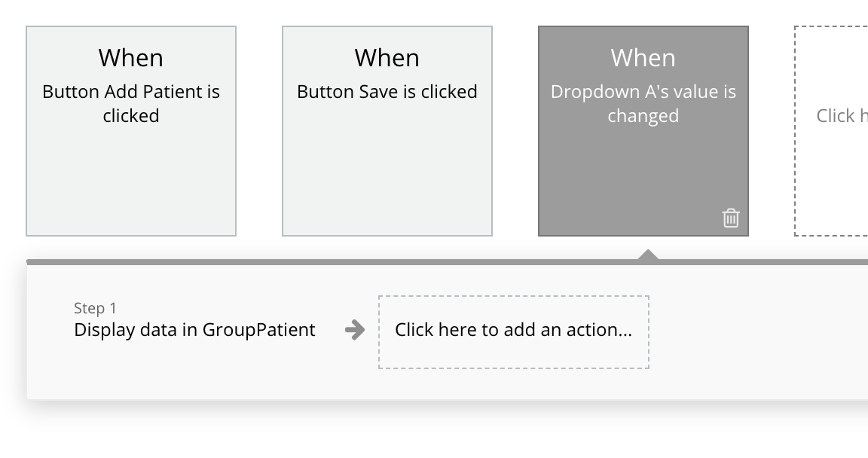Click here to add an action

(513, 330)
